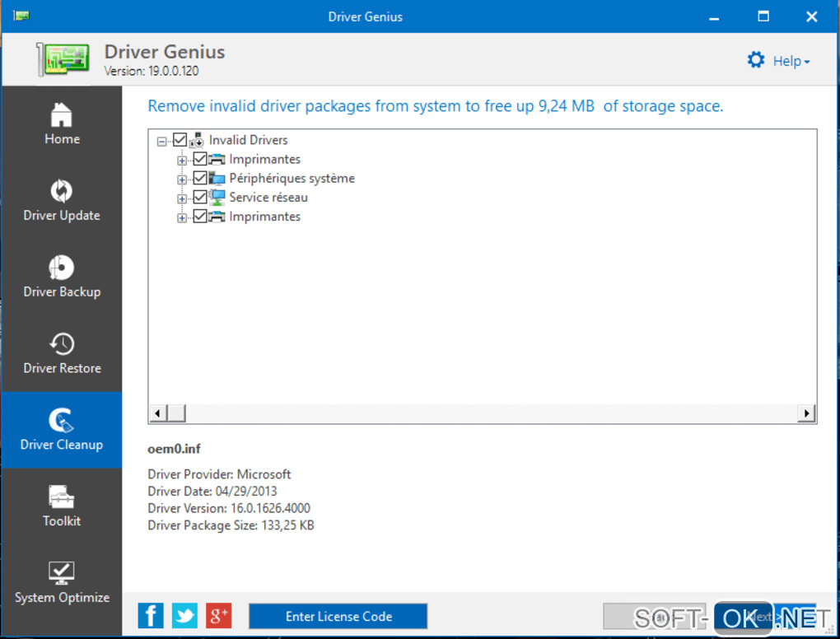Select the Périphériques système row
Image resolution: width=840 pixels, height=639 pixels.
coord(292,179)
